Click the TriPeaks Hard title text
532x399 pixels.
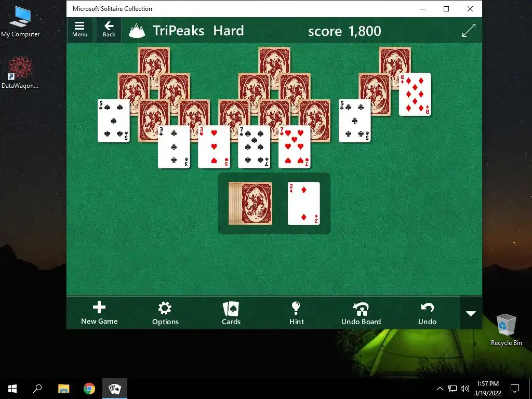pos(198,31)
